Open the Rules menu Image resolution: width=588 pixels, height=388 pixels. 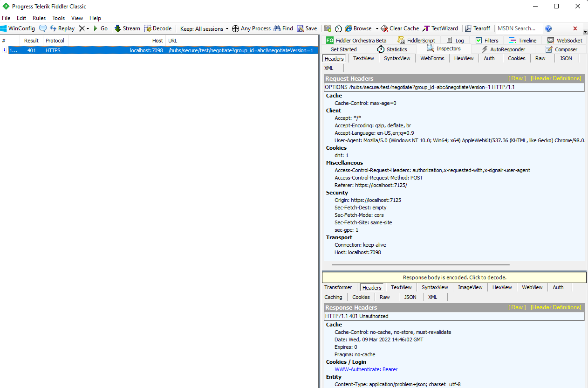39,18
